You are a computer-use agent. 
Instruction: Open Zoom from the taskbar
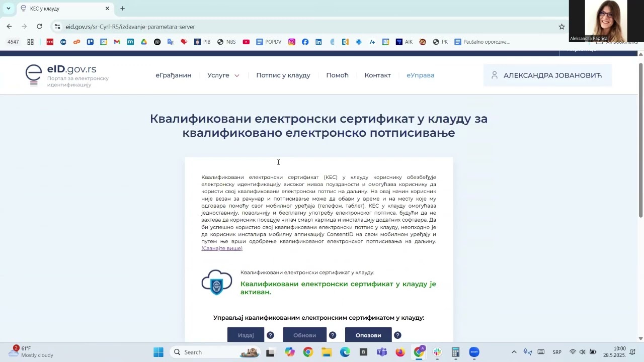coord(474,352)
